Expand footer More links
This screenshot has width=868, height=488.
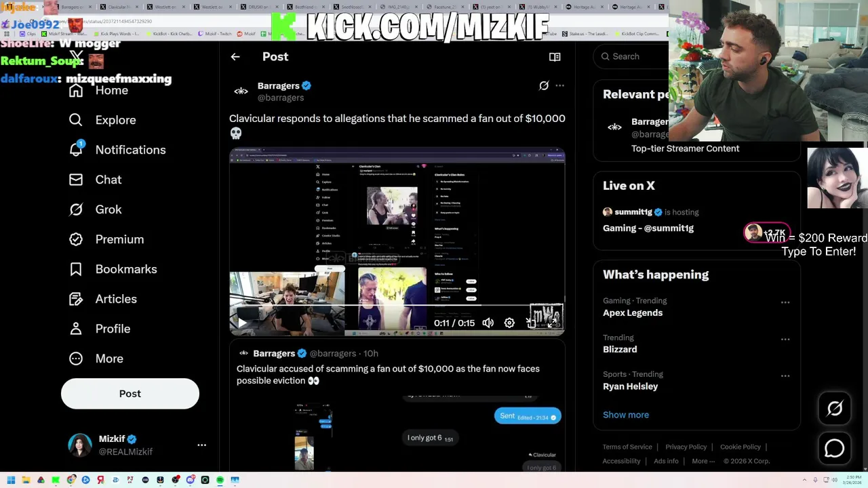point(703,461)
